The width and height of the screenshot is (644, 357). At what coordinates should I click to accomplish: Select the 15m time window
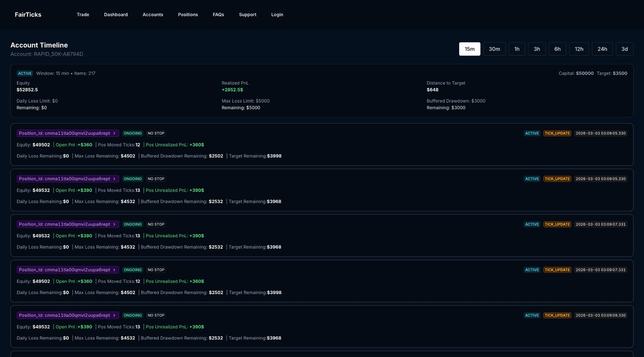point(470,49)
